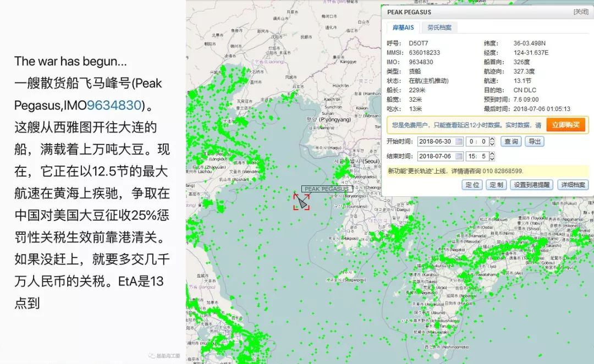Click 设置到港提醒 arrival reminder button
This screenshot has height=364, width=594.
pyautogui.click(x=532, y=185)
